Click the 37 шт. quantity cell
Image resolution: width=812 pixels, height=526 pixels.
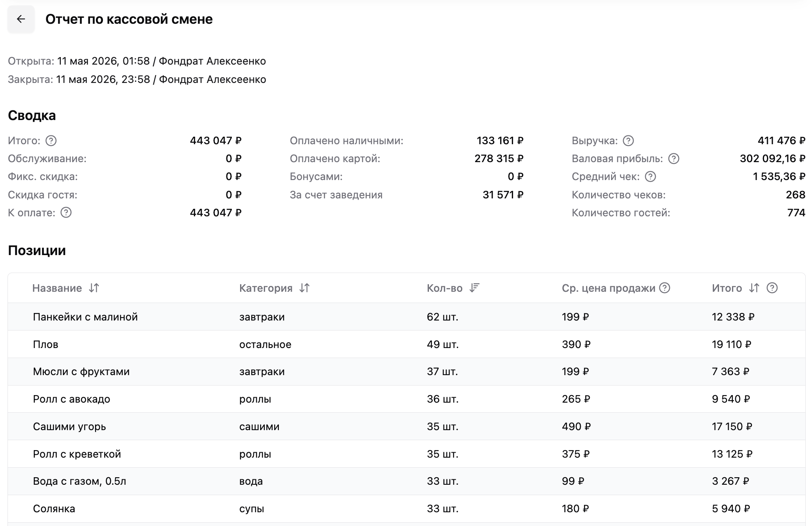click(442, 372)
